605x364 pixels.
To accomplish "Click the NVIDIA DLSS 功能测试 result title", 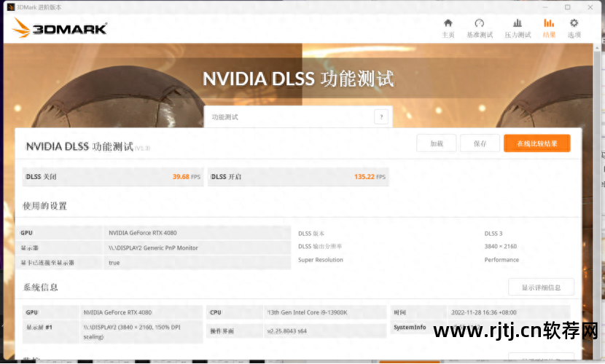I will (79, 147).
